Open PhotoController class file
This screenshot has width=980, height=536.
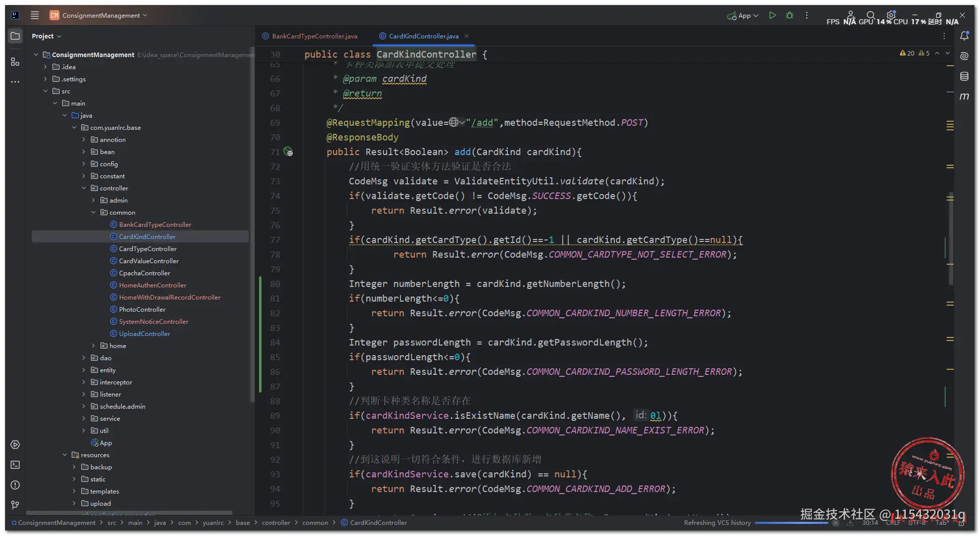(x=142, y=309)
